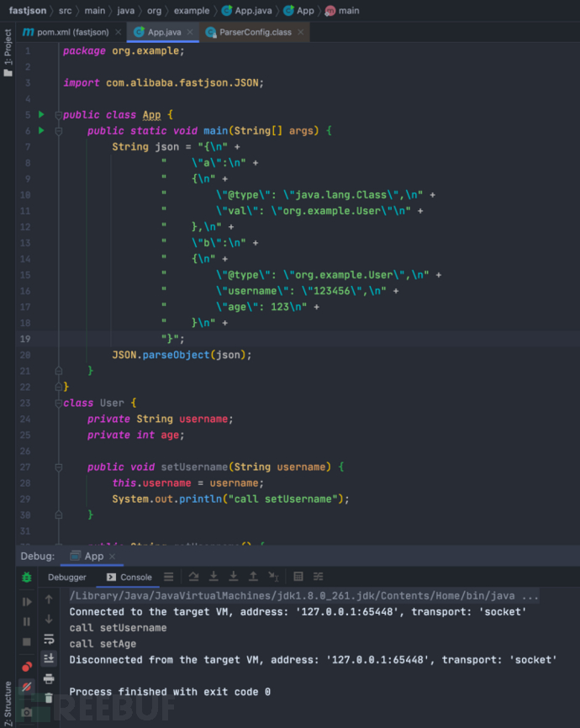Image resolution: width=580 pixels, height=728 pixels.
Task: Click the src breadcrumb
Action: click(x=65, y=10)
